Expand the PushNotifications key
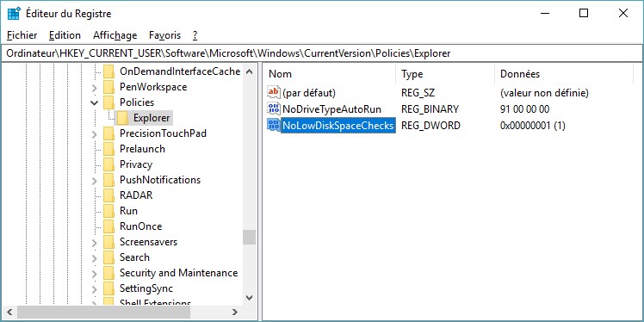 95,180
